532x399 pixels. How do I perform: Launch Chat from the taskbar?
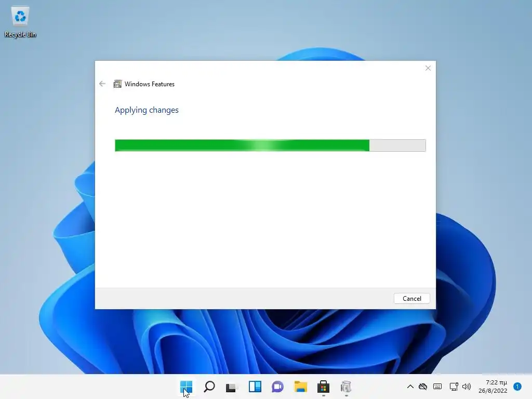pyautogui.click(x=277, y=387)
